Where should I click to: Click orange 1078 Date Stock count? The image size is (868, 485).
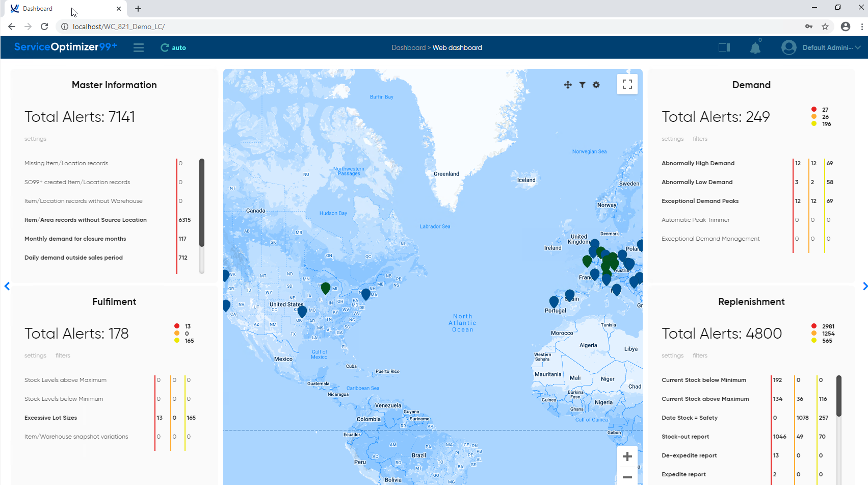click(803, 418)
